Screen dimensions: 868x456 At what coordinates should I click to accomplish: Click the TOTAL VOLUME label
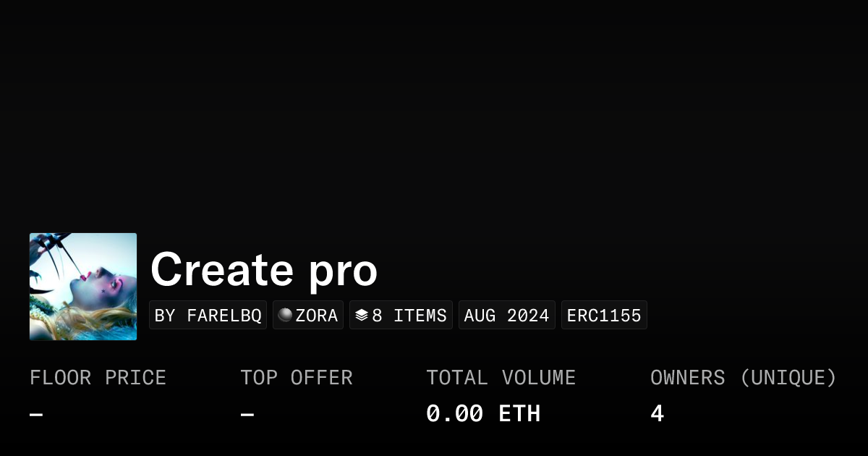(x=501, y=378)
